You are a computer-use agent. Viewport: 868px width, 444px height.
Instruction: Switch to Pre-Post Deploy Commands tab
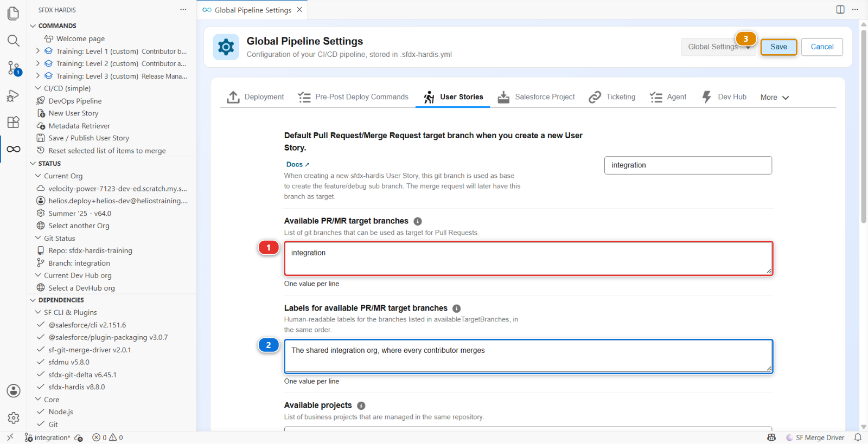point(353,97)
